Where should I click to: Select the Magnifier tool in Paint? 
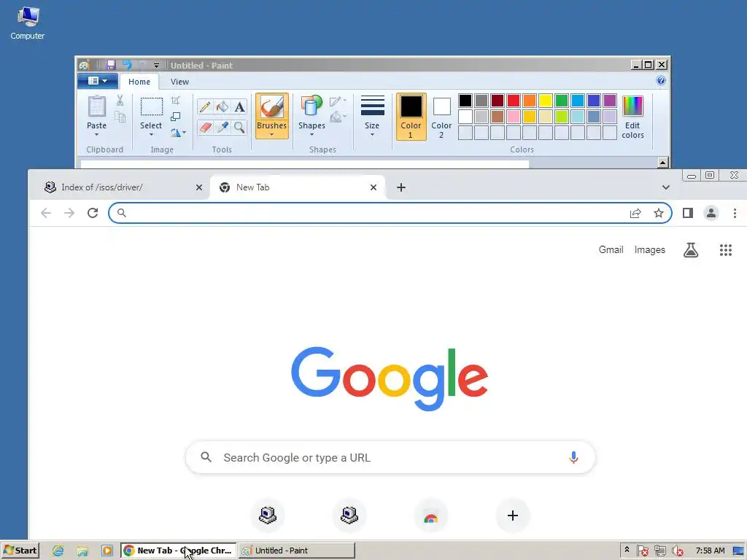click(x=239, y=127)
